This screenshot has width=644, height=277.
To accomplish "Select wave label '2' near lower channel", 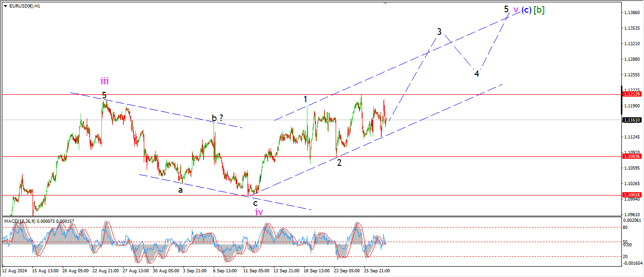I will pyautogui.click(x=339, y=163).
